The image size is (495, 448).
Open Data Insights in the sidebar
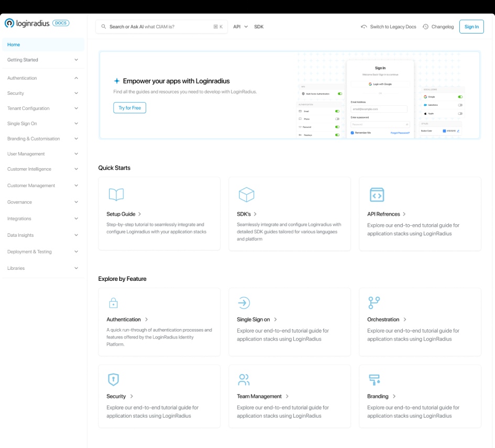(x=43, y=235)
